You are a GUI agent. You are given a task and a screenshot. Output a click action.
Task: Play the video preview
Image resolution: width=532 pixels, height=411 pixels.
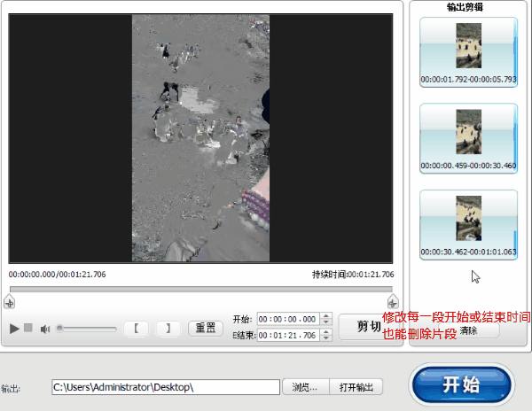click(14, 329)
